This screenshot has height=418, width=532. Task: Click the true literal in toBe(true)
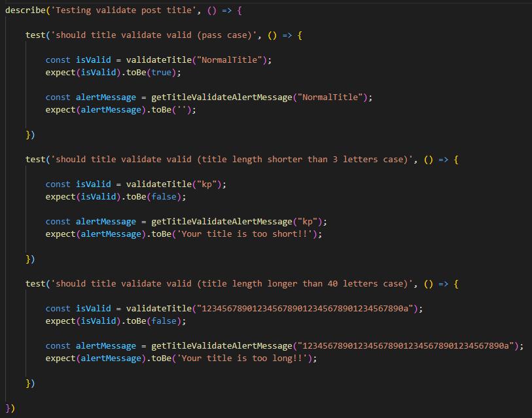162,72
